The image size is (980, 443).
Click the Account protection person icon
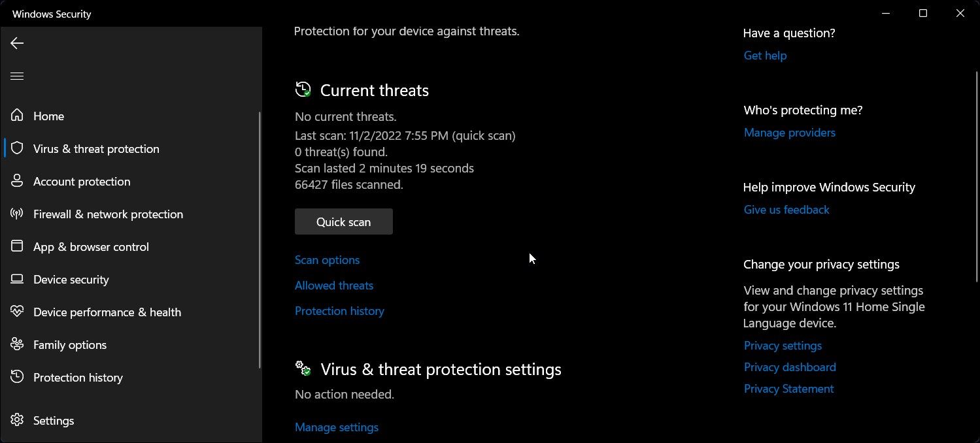(x=17, y=181)
